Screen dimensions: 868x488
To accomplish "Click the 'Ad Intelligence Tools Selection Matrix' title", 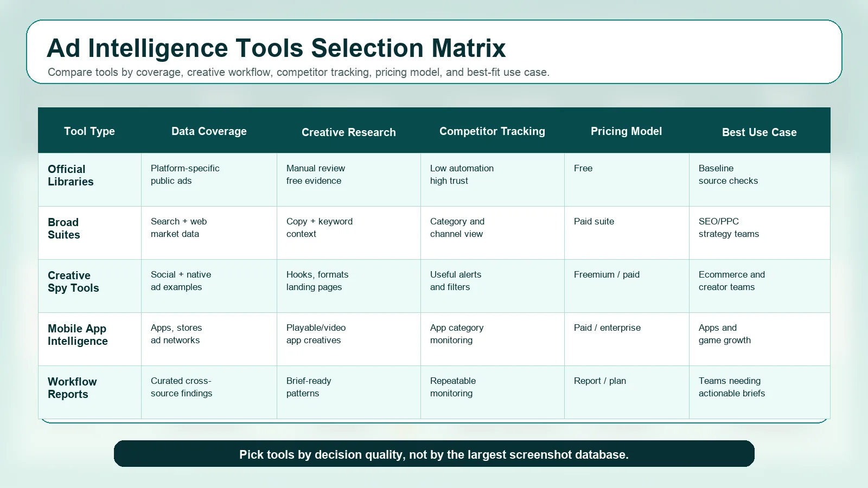I will pyautogui.click(x=276, y=48).
